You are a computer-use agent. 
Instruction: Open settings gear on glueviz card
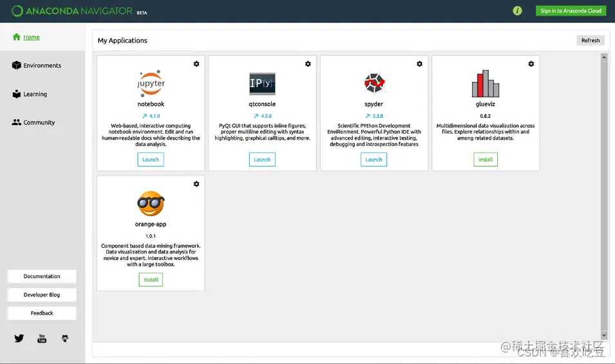(x=531, y=64)
